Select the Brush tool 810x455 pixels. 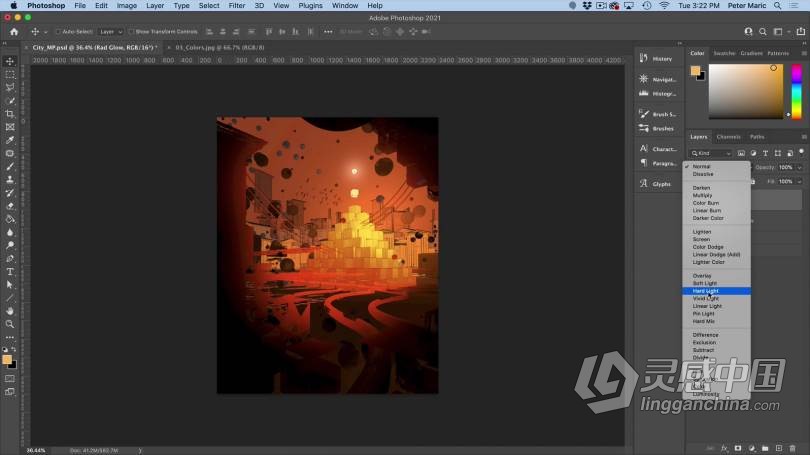10,166
